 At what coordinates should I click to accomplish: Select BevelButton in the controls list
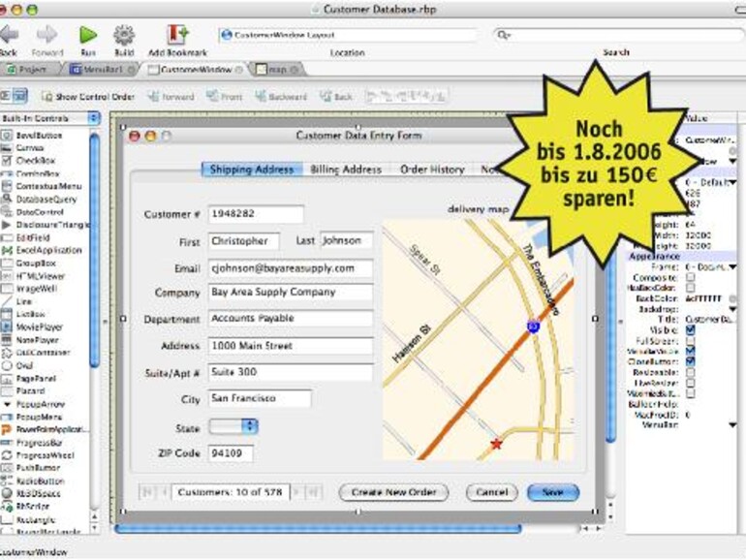[x=39, y=136]
